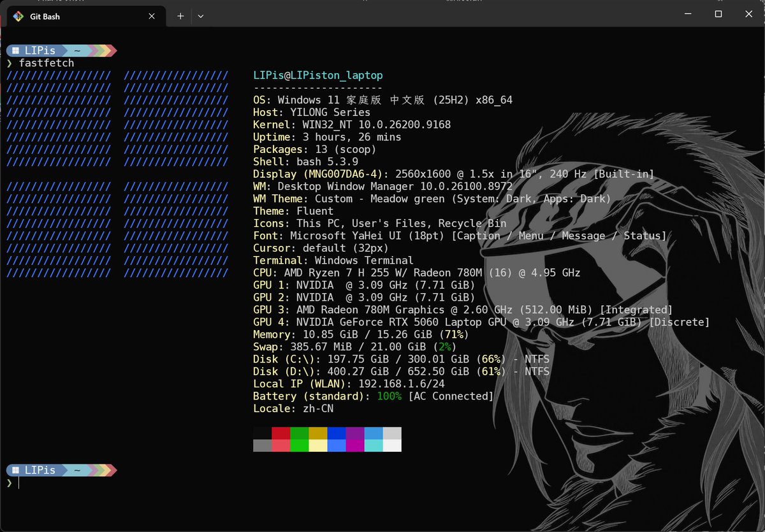The width and height of the screenshot is (765, 532).
Task: Click the 'Kernel: WIN32_NT 10.0.26200.9168' line
Action: tap(352, 125)
